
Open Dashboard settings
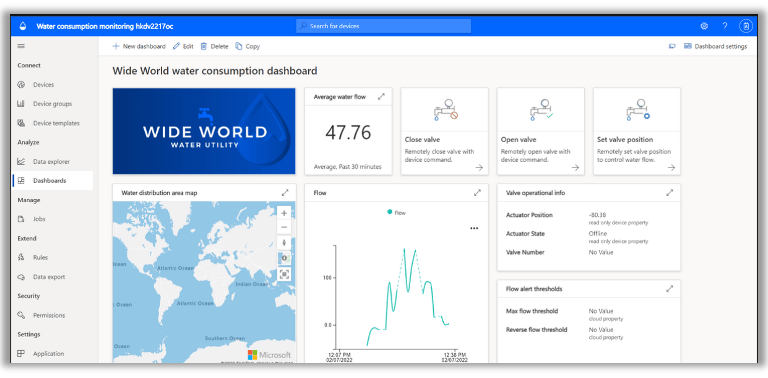click(x=715, y=47)
